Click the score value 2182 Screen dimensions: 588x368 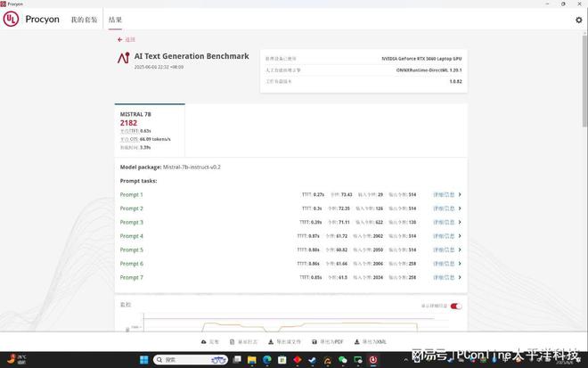[128, 123]
